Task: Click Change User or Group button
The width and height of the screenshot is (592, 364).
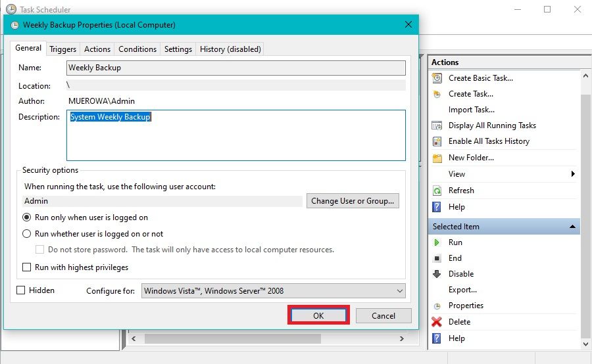Action: 353,201
